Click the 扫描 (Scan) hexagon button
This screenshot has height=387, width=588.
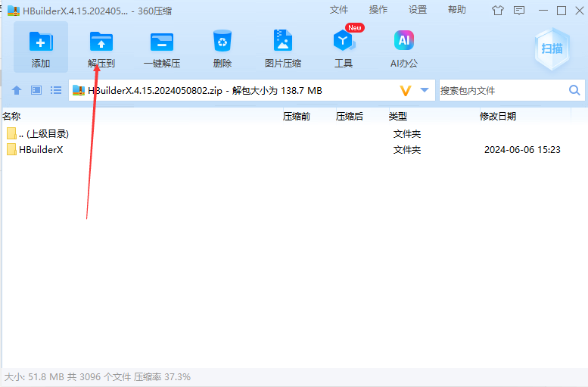[x=552, y=48]
